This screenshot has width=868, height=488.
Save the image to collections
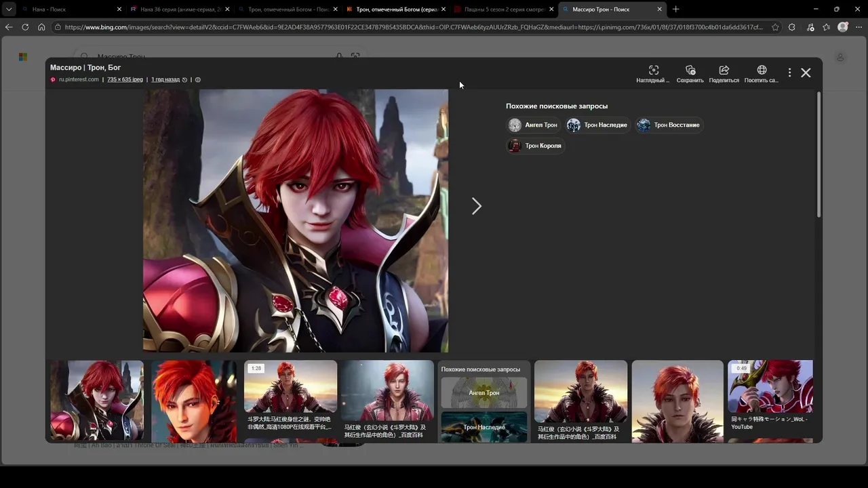(x=690, y=74)
